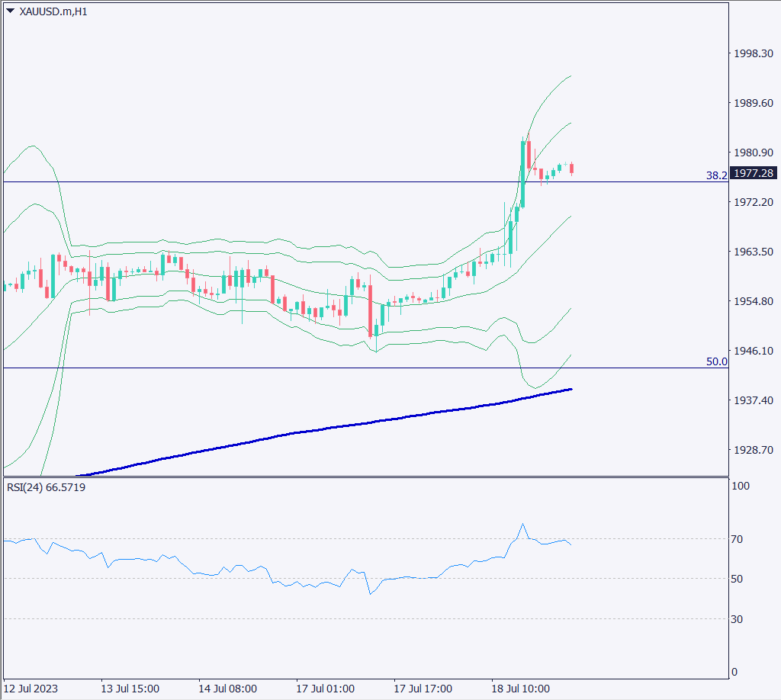Click the RSI 70 level scale label
The image size is (781, 700).
pyautogui.click(x=737, y=539)
